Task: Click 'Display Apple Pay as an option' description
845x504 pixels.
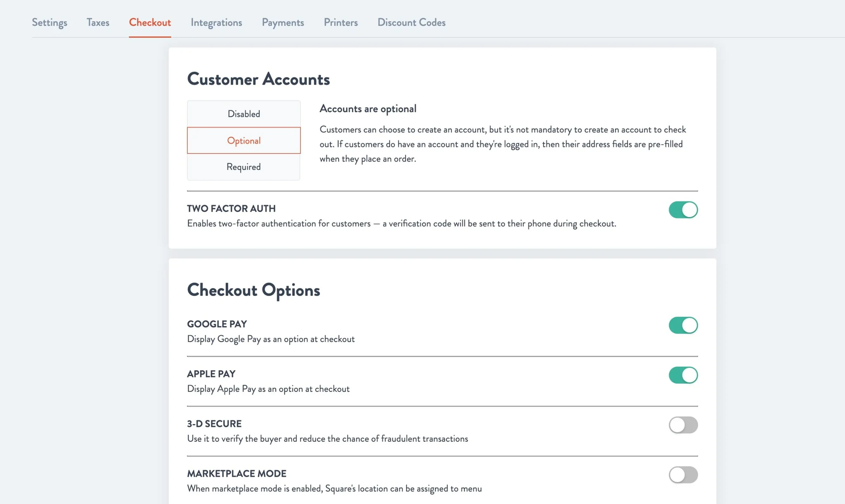Action: (x=268, y=389)
